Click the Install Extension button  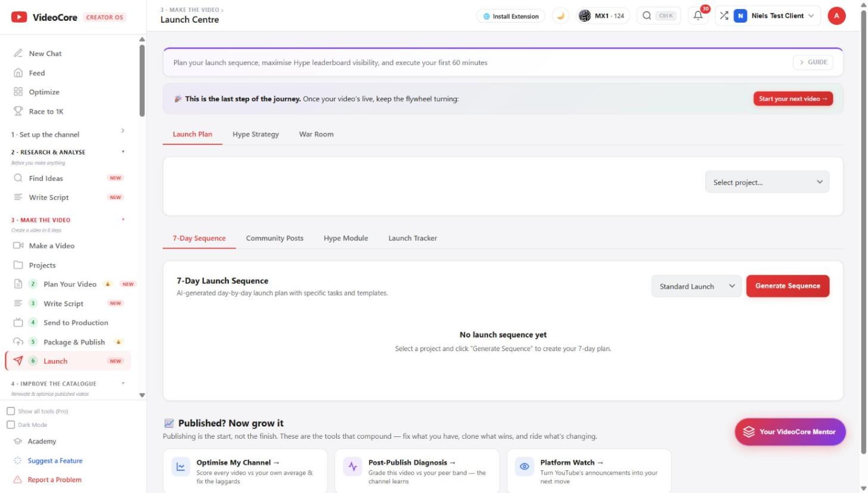coord(511,16)
